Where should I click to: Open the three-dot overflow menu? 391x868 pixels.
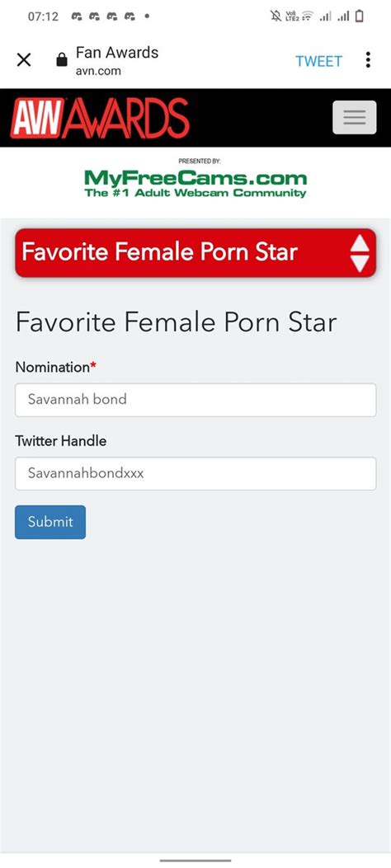pos(368,60)
